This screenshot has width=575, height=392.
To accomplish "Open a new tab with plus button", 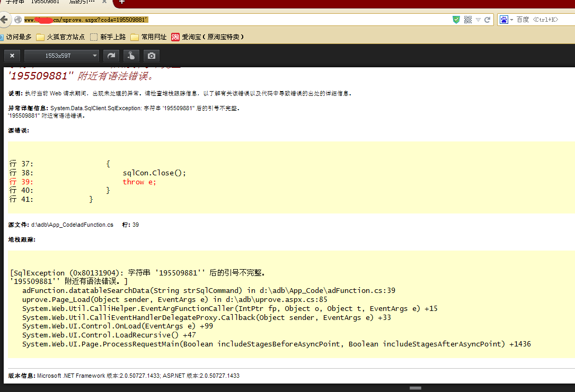I will pyautogui.click(x=122, y=2).
